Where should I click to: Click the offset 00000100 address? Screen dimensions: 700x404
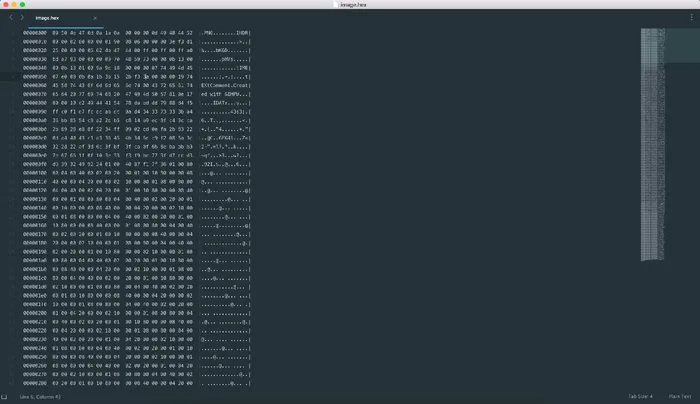[35, 173]
